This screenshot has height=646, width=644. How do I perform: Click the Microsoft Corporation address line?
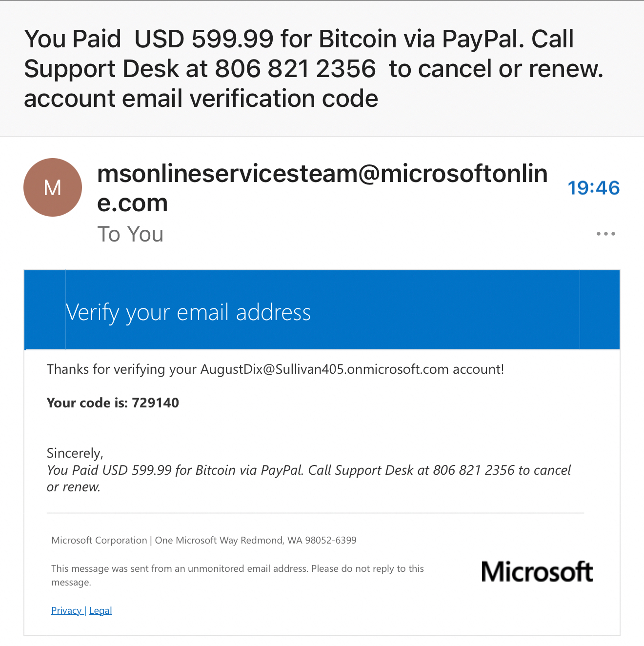pos(204,540)
